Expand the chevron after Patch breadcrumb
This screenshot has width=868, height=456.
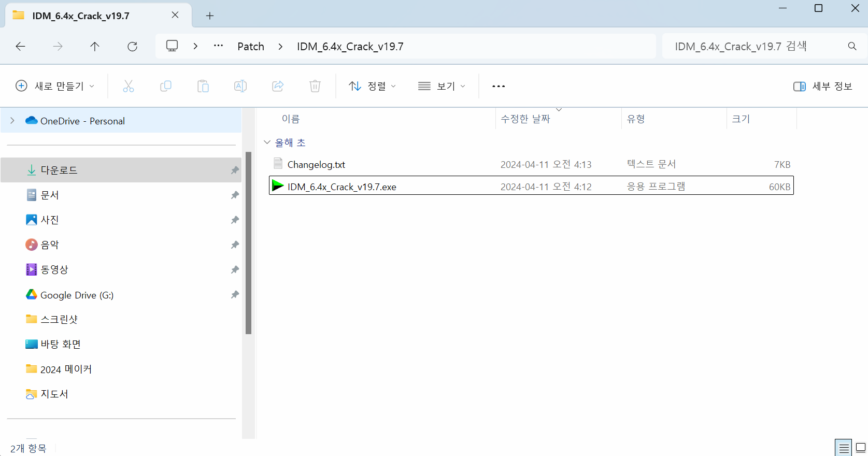pyautogui.click(x=280, y=47)
